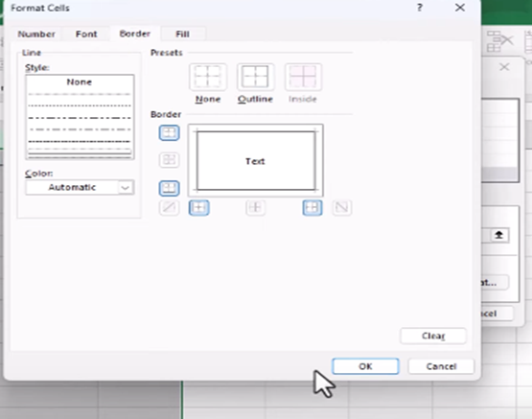Apply the diagonal down border icon
This screenshot has height=419, width=532.
[x=341, y=207]
